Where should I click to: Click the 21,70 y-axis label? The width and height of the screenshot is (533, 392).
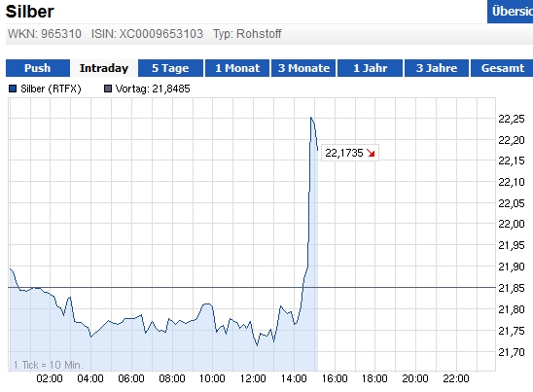(512, 352)
